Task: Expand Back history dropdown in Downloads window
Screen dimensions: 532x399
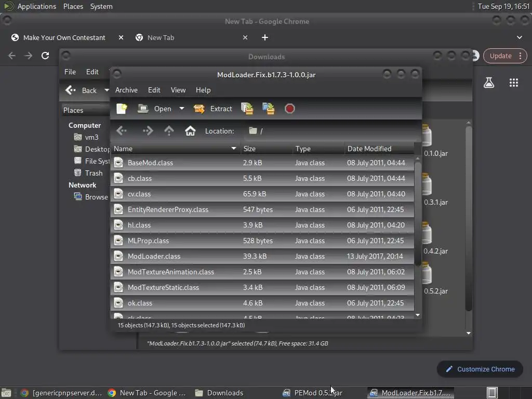Action: coord(107,90)
